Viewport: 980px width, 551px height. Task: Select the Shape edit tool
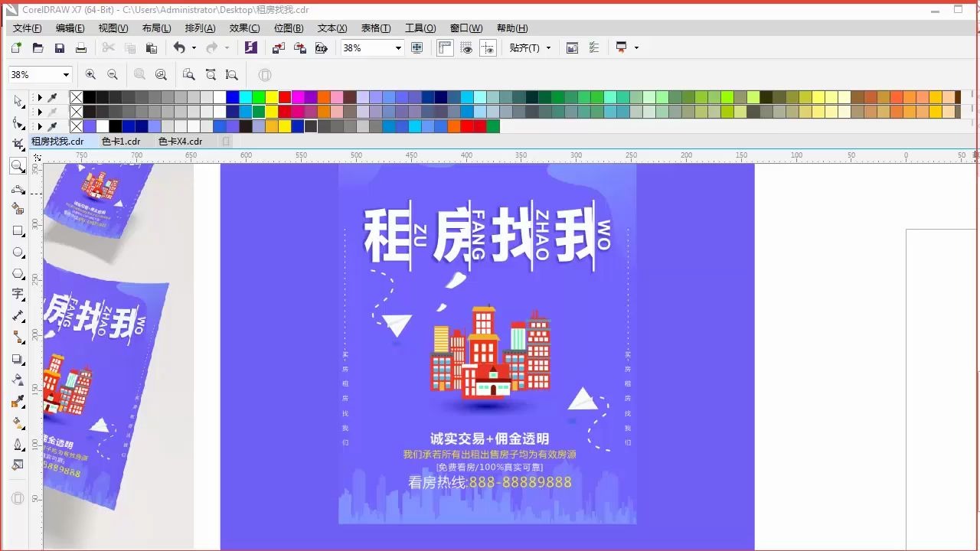click(18, 122)
